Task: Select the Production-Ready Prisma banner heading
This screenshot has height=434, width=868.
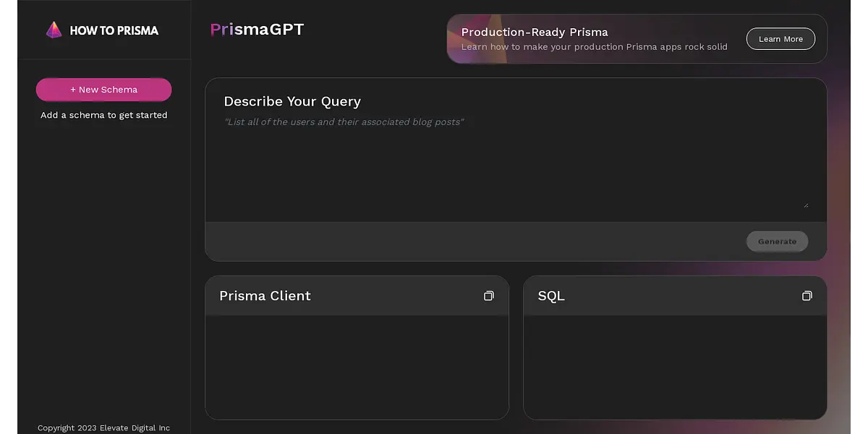Action: click(535, 32)
